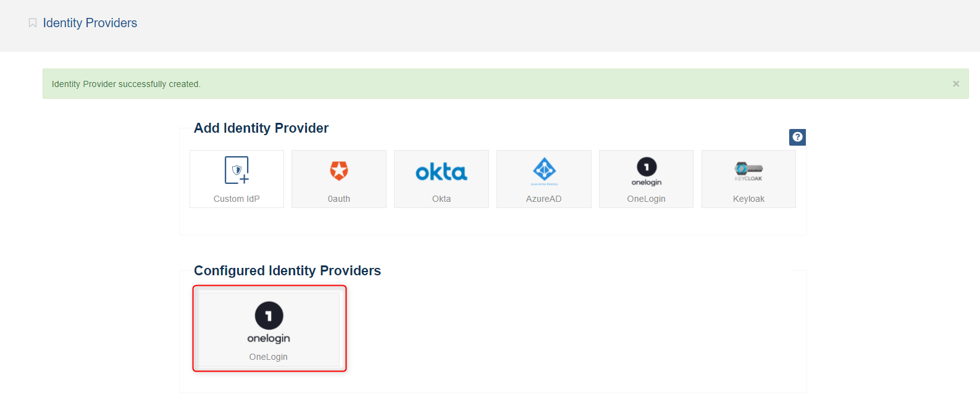Click the bookmark icon beside Identity Providers
This screenshot has height=416, width=980.
pyautogui.click(x=33, y=23)
